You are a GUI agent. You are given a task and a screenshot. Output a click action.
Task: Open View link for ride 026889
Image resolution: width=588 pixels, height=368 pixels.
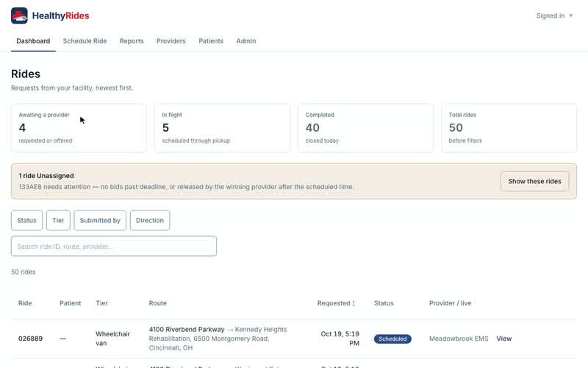pos(504,339)
